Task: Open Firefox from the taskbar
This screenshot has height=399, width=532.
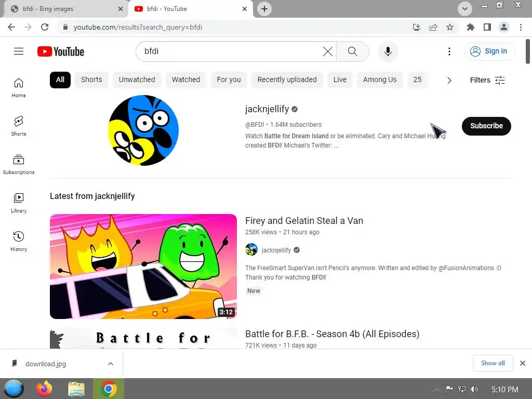Action: click(45, 389)
